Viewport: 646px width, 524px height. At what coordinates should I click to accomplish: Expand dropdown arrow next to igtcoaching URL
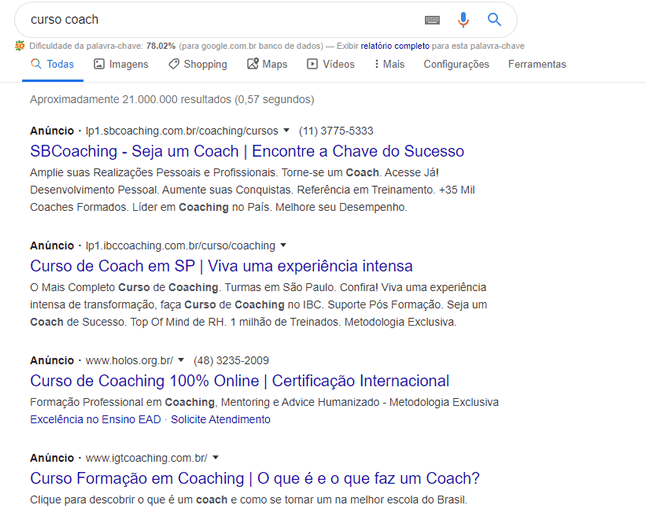tap(215, 458)
